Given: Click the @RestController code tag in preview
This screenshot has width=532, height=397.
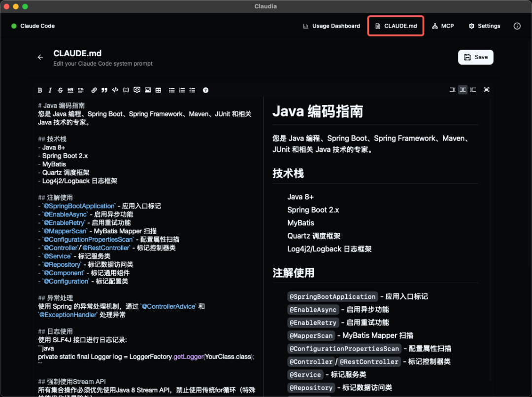Looking at the screenshot, I should coord(369,361).
